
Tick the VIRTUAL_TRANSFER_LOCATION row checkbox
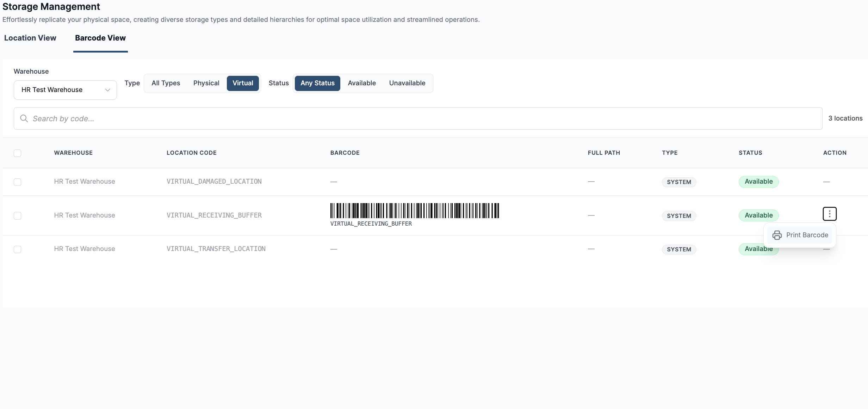click(x=17, y=250)
